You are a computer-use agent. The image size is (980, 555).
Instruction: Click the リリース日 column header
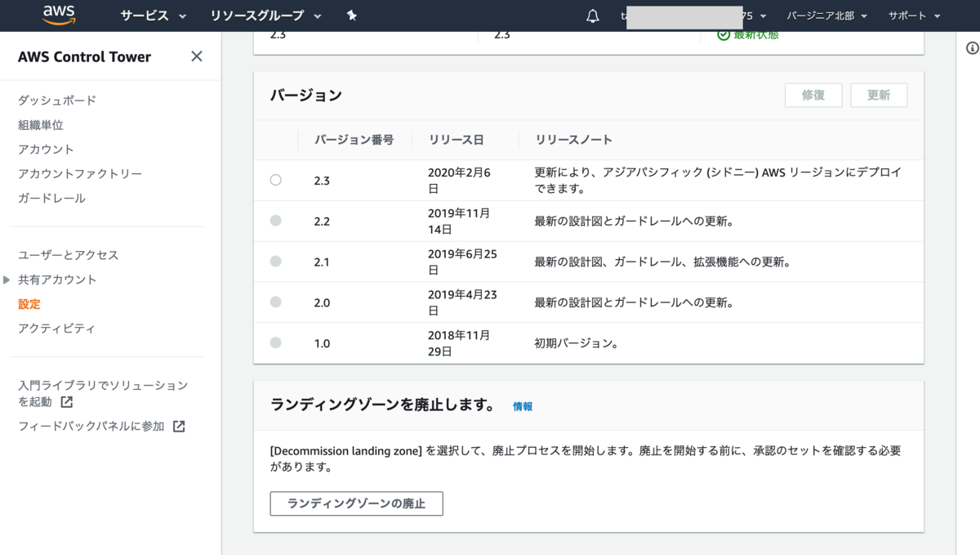456,140
